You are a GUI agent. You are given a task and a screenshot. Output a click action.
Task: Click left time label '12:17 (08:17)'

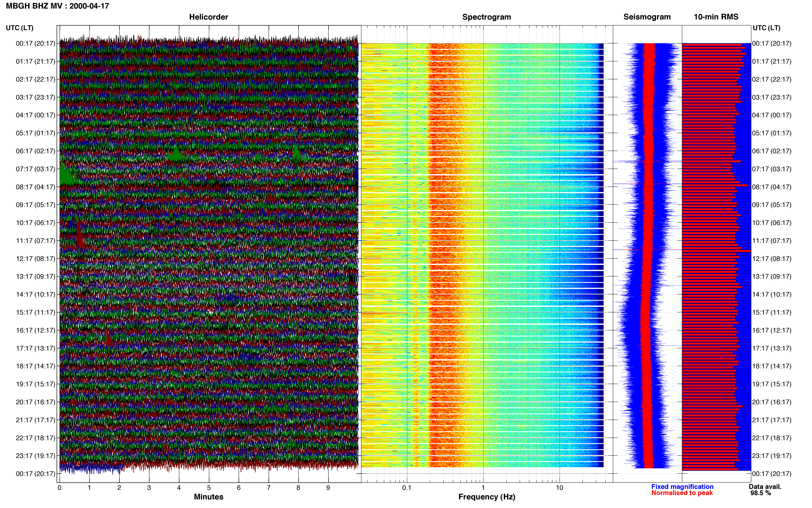click(x=36, y=259)
